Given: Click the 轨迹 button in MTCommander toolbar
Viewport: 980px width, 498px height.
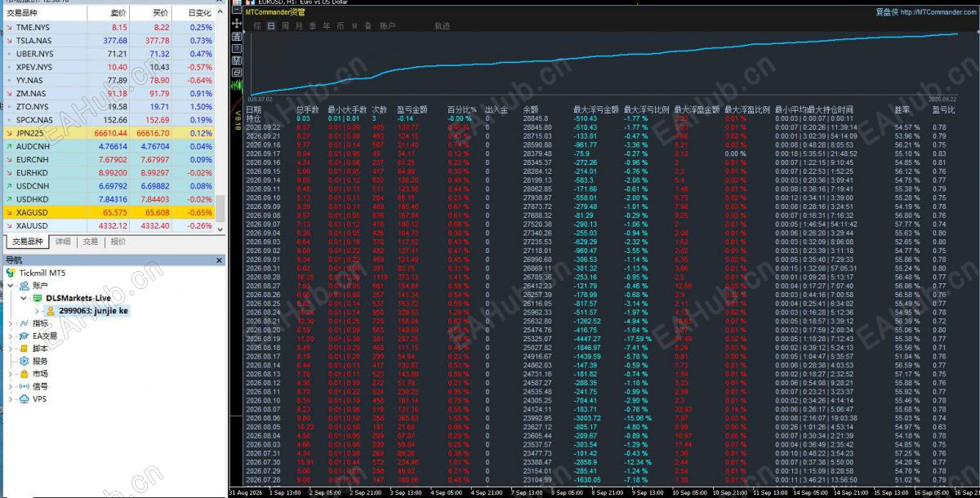Looking at the screenshot, I should (442, 26).
